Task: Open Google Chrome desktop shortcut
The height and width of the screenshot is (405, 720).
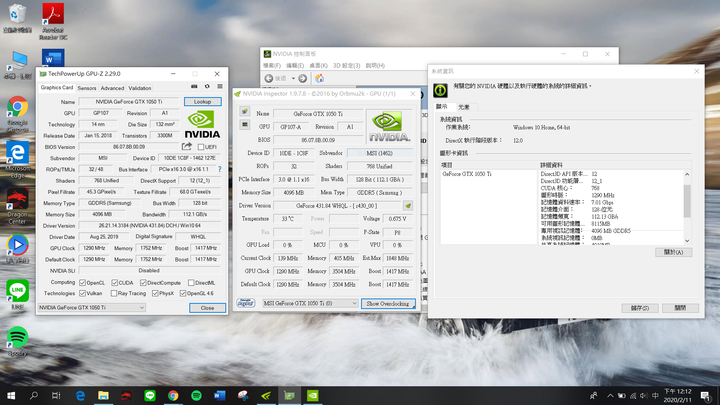Action: tap(17, 113)
